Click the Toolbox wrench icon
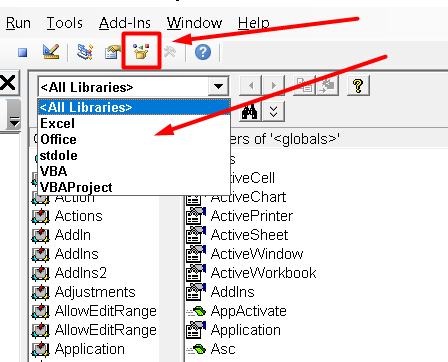The image size is (448, 362). pyautogui.click(x=170, y=52)
